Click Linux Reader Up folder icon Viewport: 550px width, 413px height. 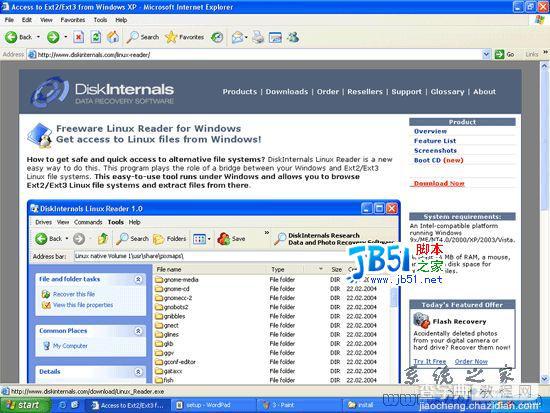click(103, 239)
